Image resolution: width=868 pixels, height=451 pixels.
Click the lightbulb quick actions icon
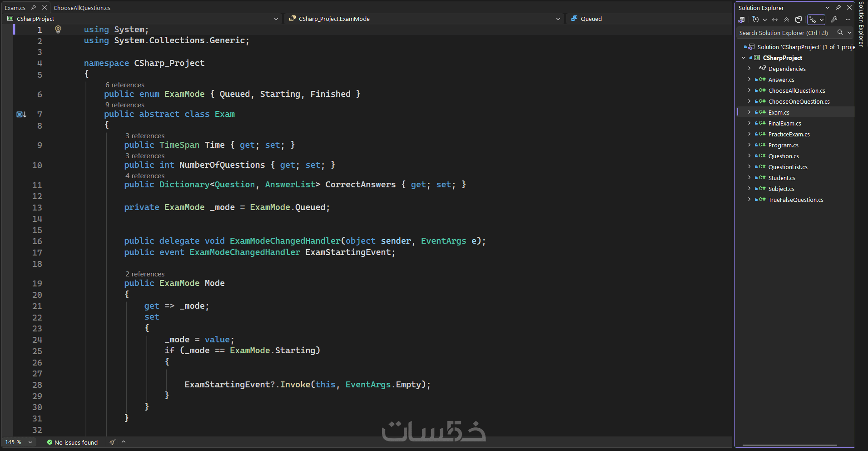58,30
